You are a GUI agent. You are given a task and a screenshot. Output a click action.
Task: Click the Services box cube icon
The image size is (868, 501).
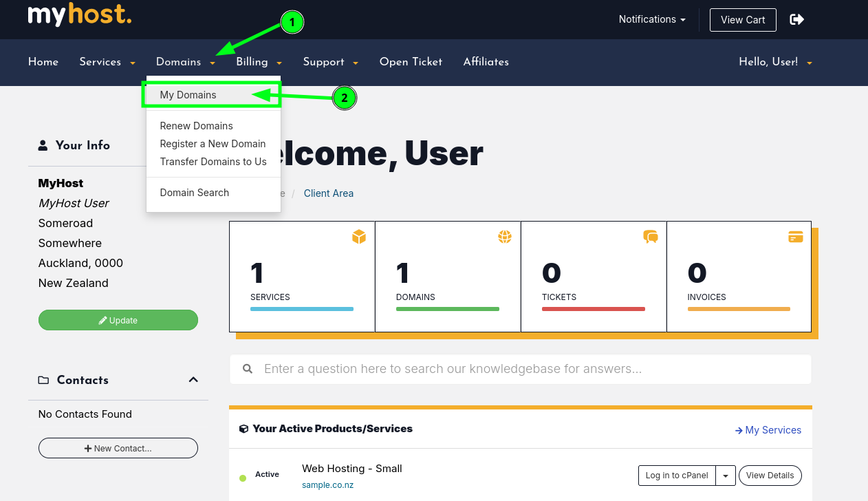358,237
